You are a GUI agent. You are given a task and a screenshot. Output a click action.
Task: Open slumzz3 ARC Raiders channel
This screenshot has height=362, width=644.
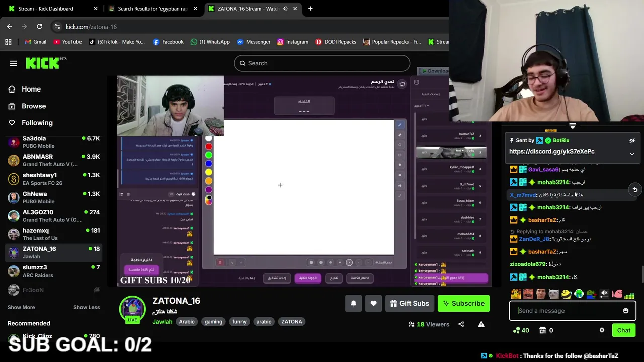[54, 271]
